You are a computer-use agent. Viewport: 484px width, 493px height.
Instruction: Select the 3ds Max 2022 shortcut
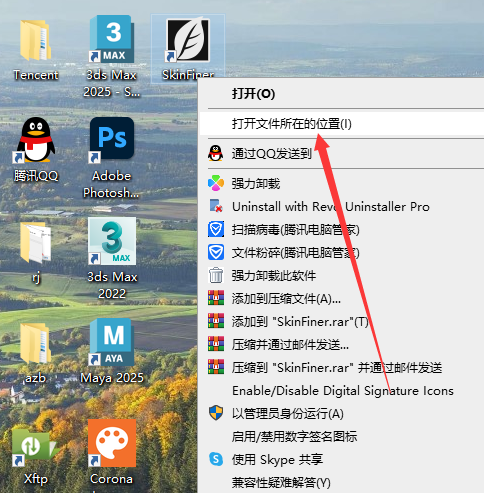pyautogui.click(x=112, y=241)
